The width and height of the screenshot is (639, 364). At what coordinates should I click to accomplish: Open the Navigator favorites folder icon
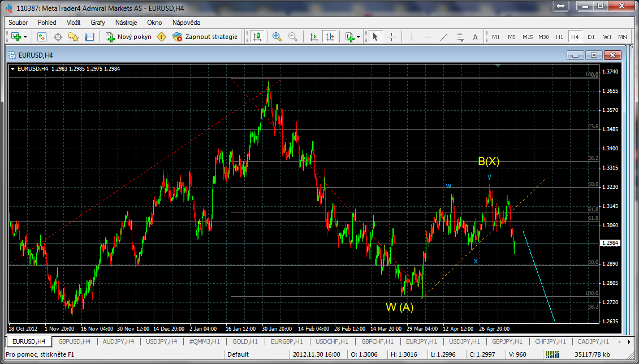coord(74,37)
